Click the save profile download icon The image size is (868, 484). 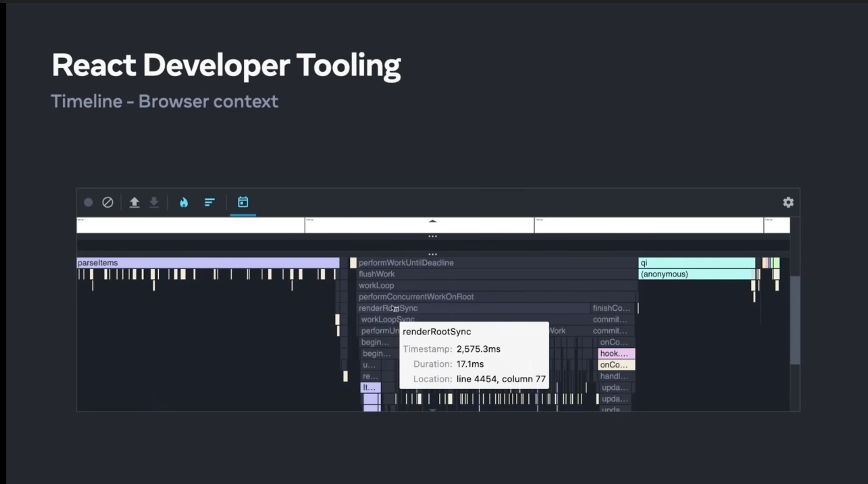point(154,203)
